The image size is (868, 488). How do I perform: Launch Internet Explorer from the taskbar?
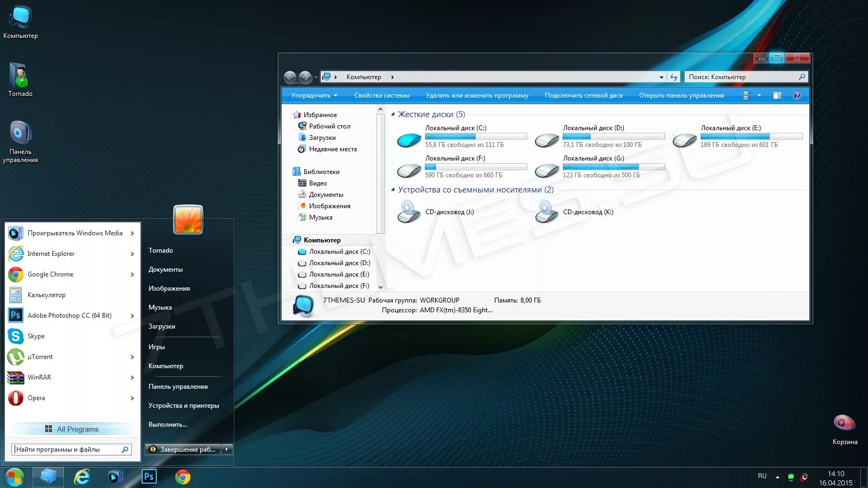click(x=82, y=477)
